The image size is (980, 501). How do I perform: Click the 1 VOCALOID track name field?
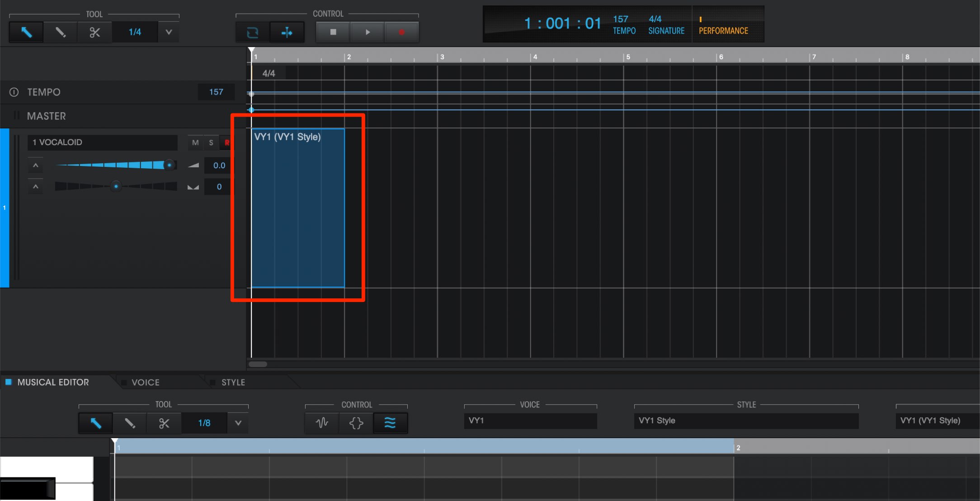point(103,142)
